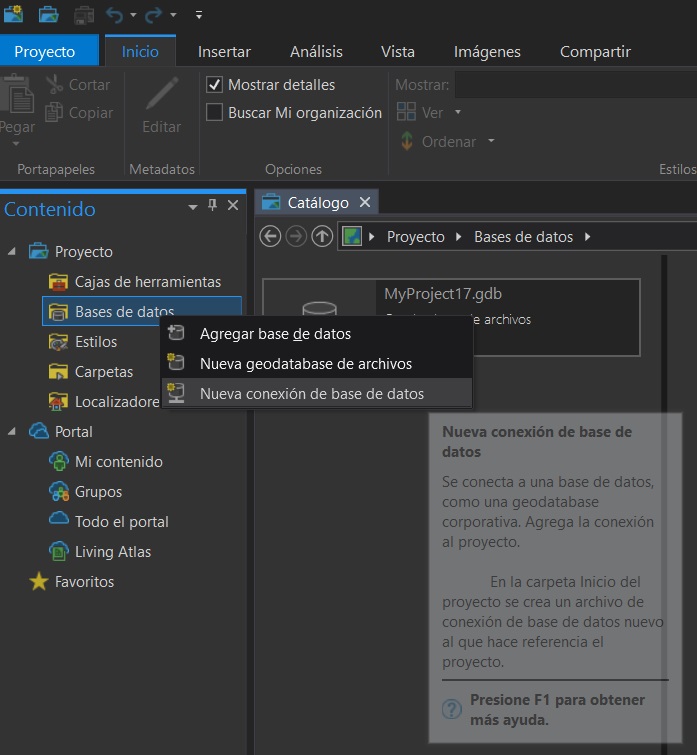Click the Copiar button
The height and width of the screenshot is (755, 697).
coord(79,113)
